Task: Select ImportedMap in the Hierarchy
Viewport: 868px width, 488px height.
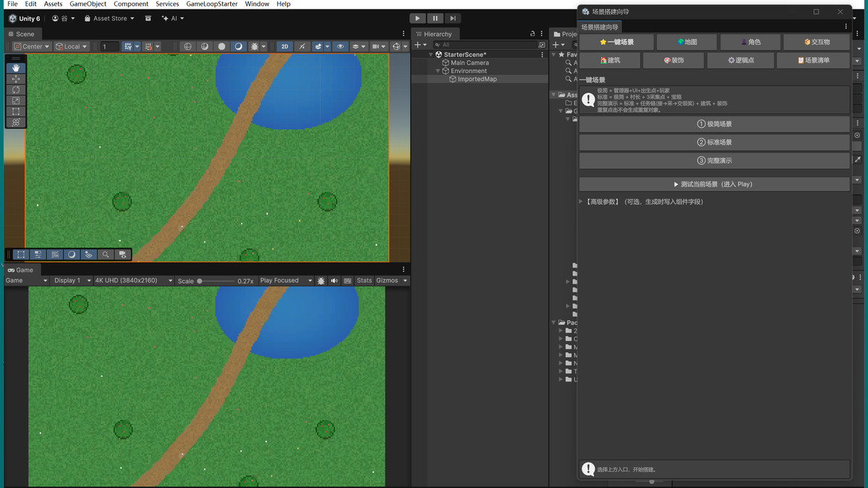Action: (x=477, y=79)
